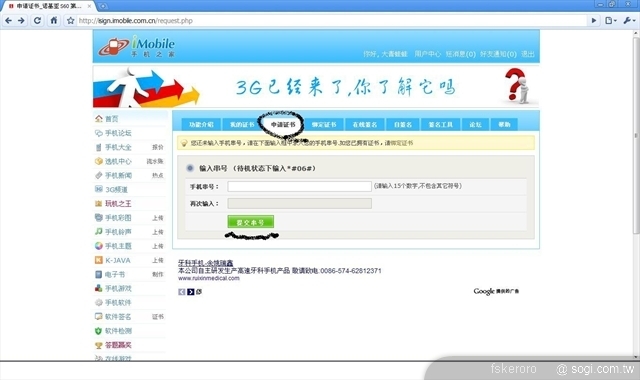Click the page vertical scrollbar
640x380 pixels.
pos(636,195)
